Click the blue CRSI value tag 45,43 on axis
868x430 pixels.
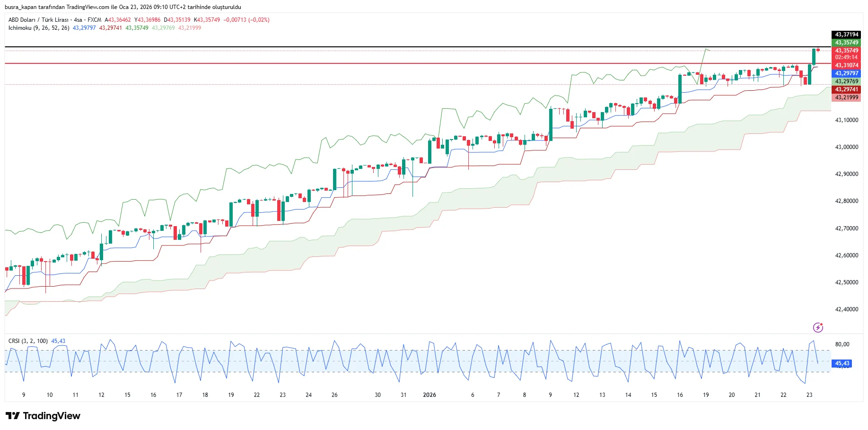point(842,363)
